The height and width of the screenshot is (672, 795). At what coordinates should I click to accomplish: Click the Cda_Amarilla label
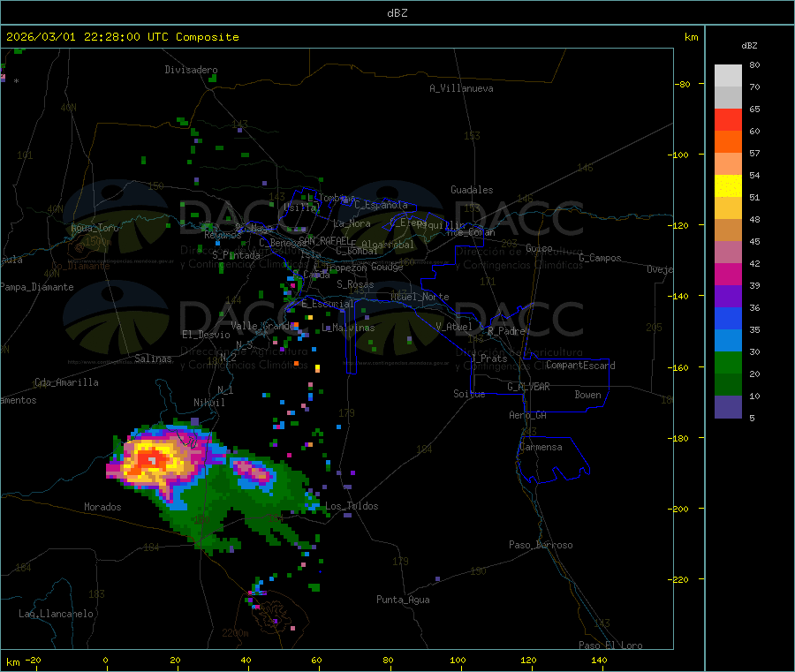coord(66,382)
